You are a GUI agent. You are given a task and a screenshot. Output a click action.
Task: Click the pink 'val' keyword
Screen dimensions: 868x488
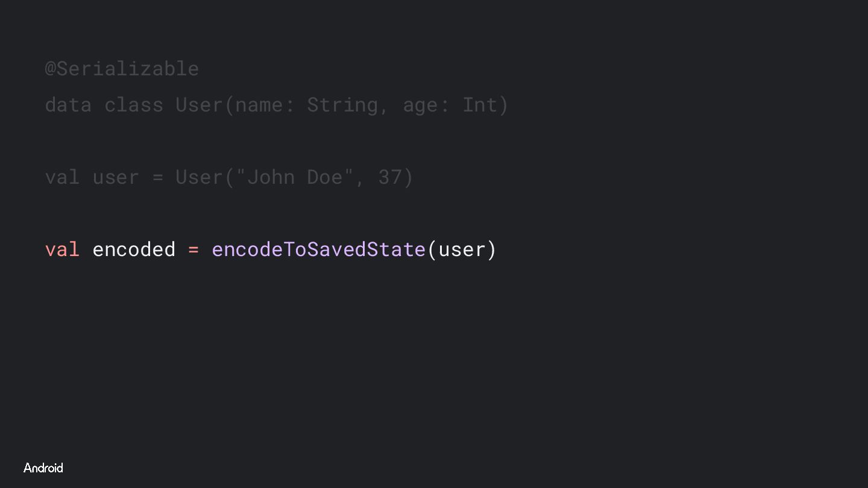[x=62, y=249]
